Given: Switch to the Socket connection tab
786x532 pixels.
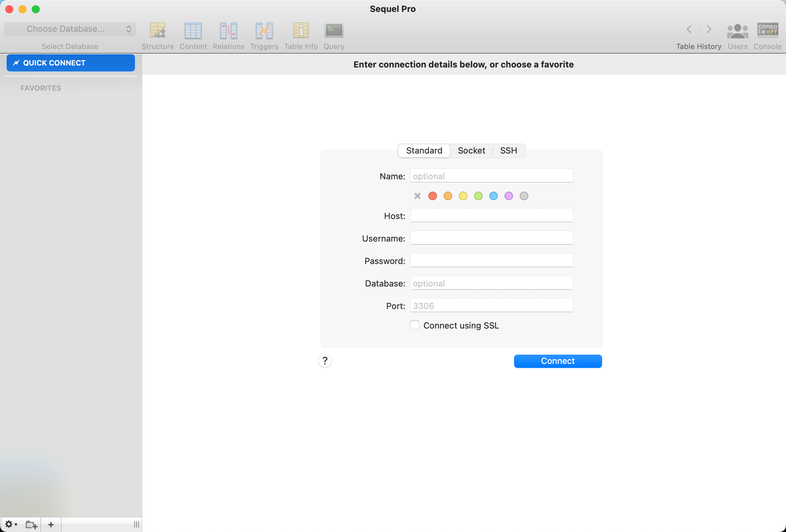Looking at the screenshot, I should tap(471, 150).
